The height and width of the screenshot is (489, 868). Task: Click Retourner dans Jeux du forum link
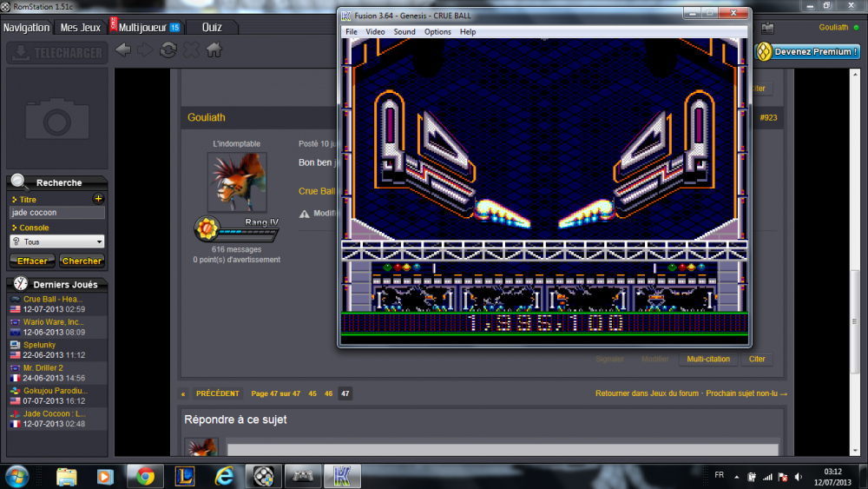pyautogui.click(x=647, y=393)
